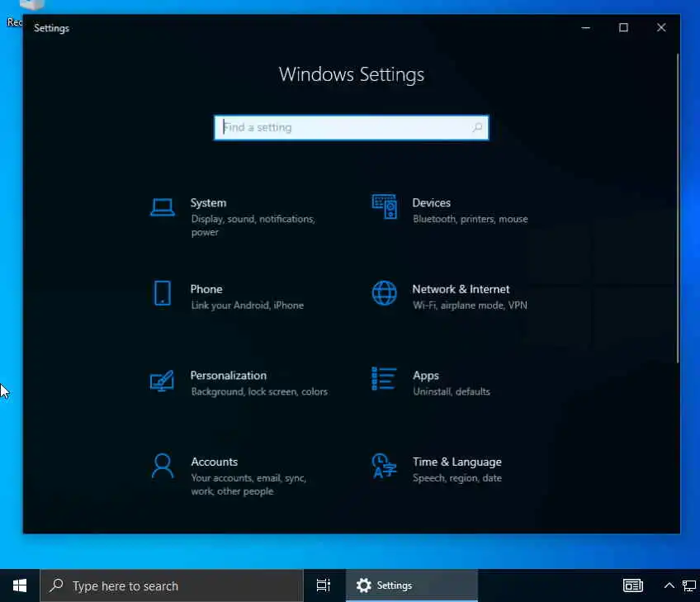The height and width of the screenshot is (602, 700).
Task: Click 'Uninstall, defaults' description
Action: (x=452, y=391)
